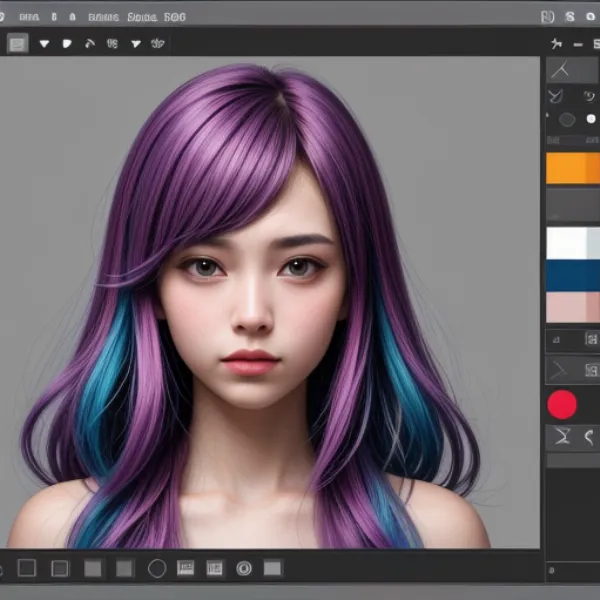
Task: Click the faint arrow icon in the lower right-panel row
Action: tap(558, 370)
